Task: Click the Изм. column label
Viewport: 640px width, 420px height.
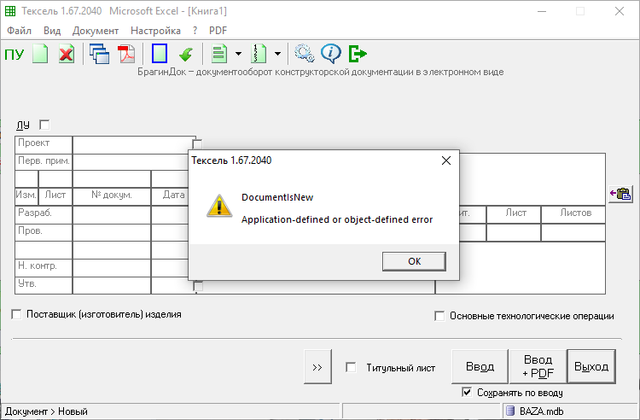Action: (26, 195)
